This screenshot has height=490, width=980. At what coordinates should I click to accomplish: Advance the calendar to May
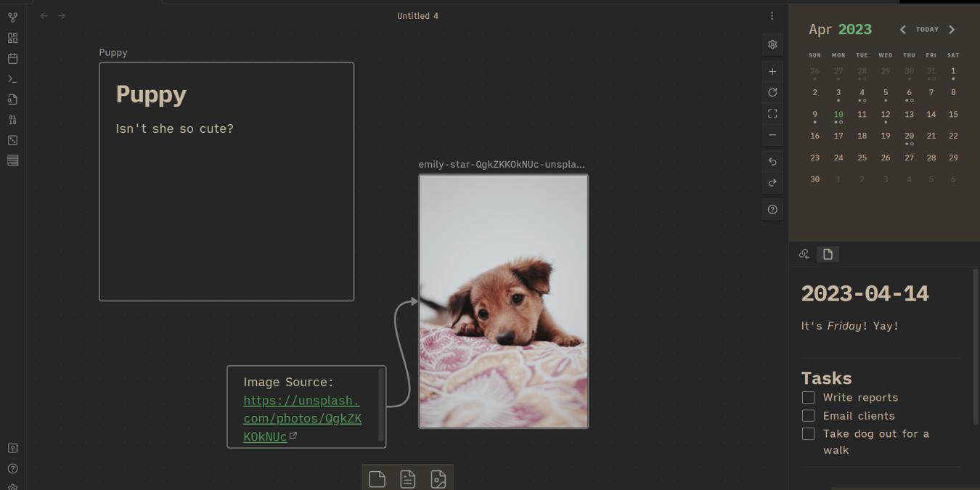point(952,29)
